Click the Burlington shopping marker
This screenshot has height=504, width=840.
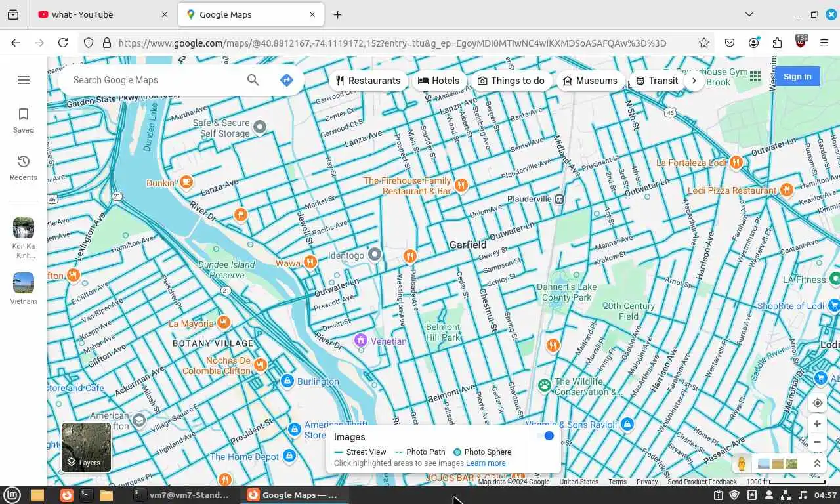coord(287,381)
